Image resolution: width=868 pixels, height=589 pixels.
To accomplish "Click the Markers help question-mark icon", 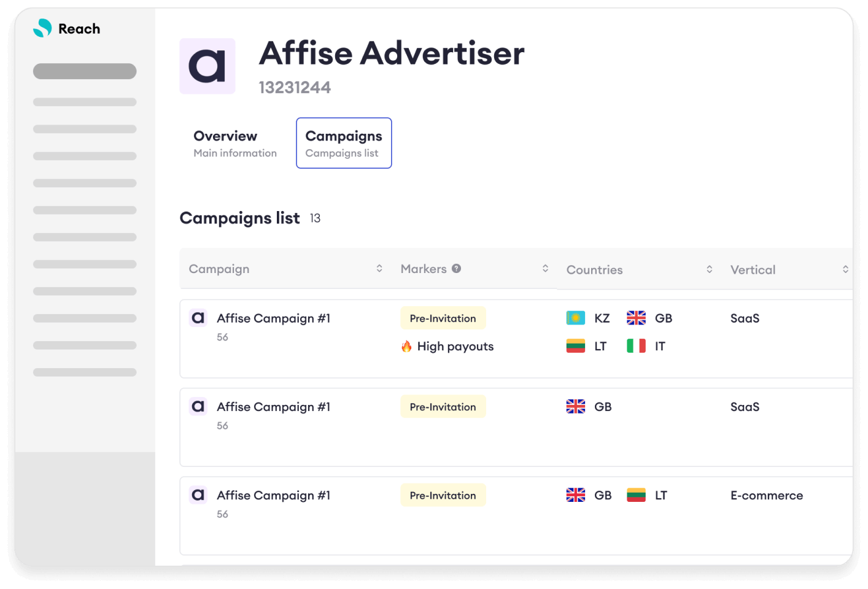I will [456, 268].
